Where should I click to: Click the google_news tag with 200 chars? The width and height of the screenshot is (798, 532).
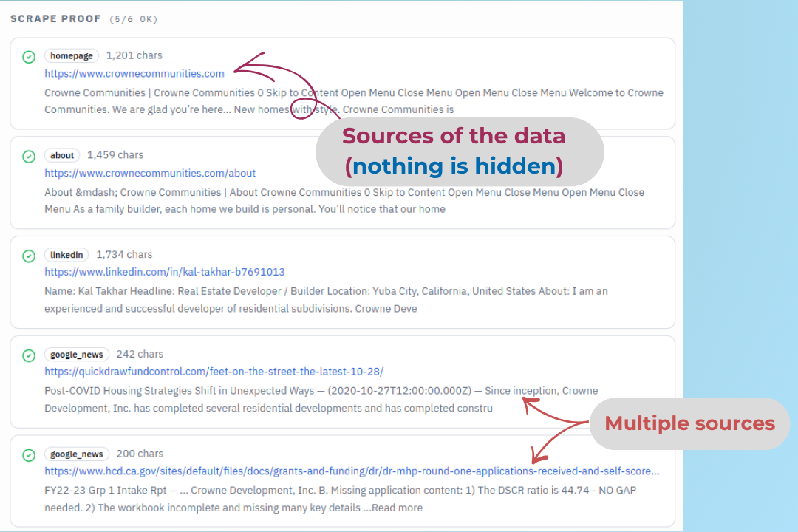(76, 454)
